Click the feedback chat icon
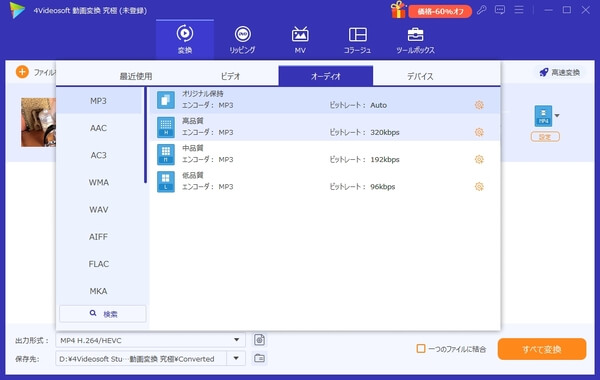This screenshot has height=380, width=600. tap(500, 10)
